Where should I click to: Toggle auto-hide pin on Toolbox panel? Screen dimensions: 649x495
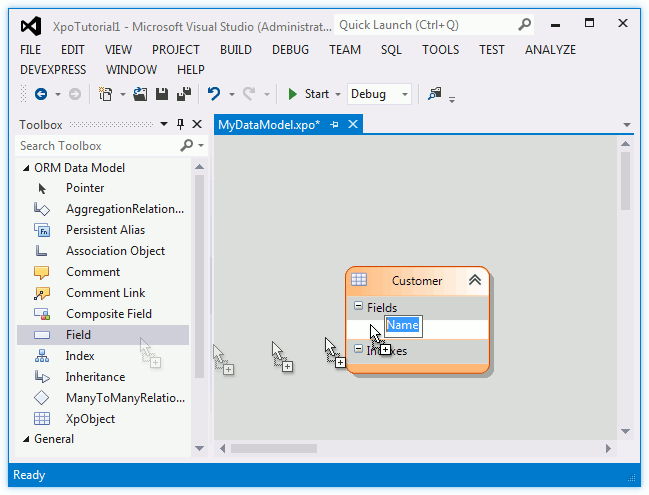pos(180,124)
